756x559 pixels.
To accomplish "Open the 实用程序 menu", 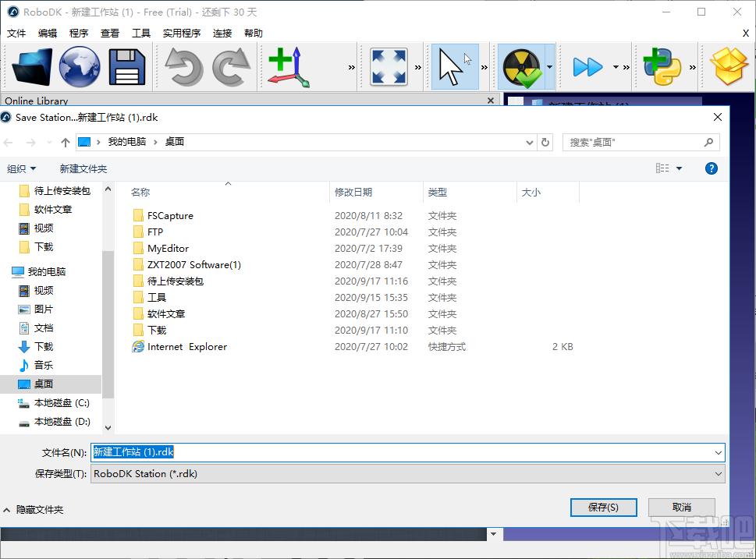I will [181, 34].
